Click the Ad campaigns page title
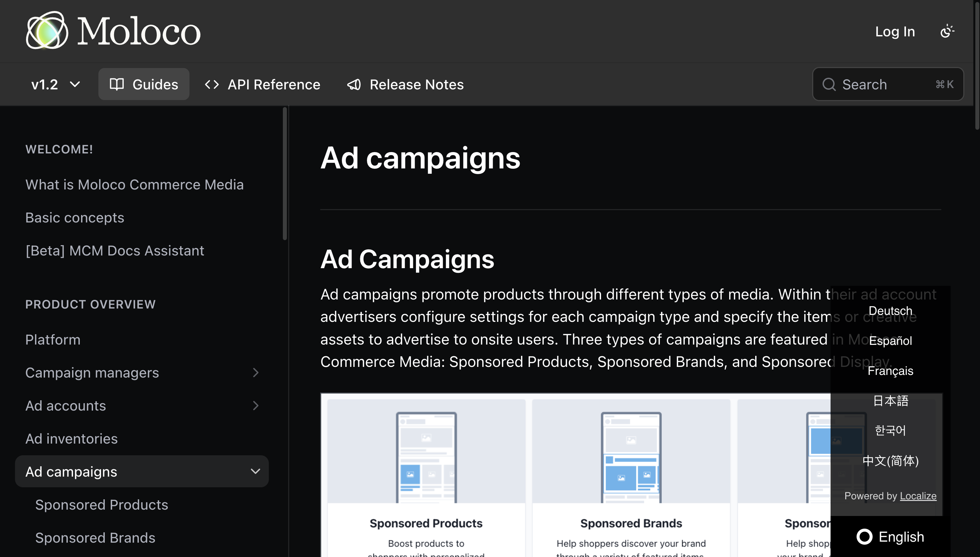This screenshot has width=980, height=557. pos(420,158)
